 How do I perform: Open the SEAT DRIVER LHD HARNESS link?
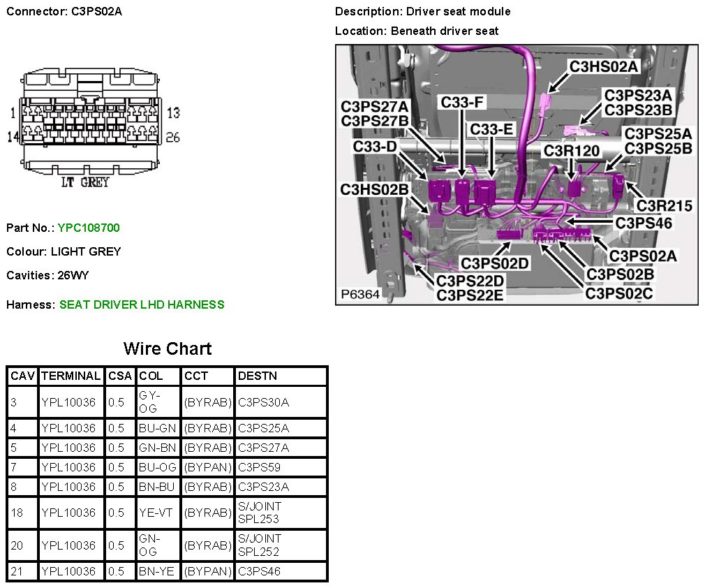[142, 304]
